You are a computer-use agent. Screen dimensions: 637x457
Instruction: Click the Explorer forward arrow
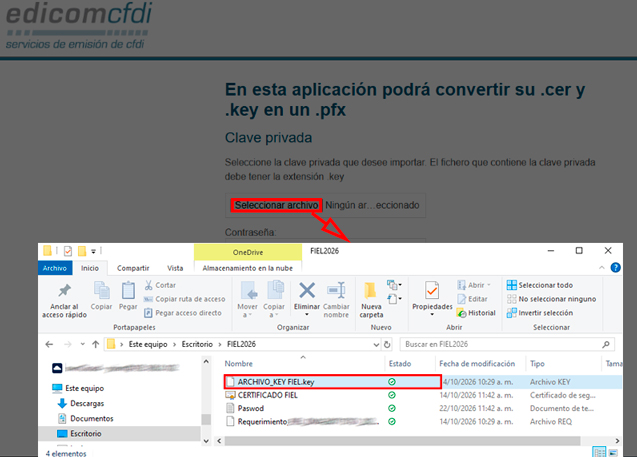[67, 344]
